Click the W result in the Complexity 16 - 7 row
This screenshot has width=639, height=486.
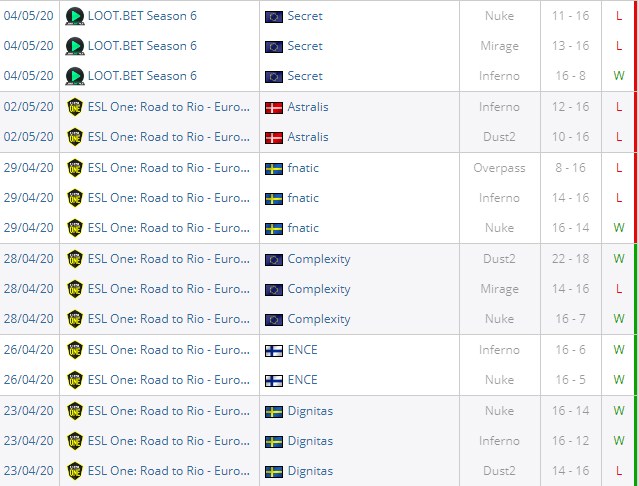tap(619, 319)
